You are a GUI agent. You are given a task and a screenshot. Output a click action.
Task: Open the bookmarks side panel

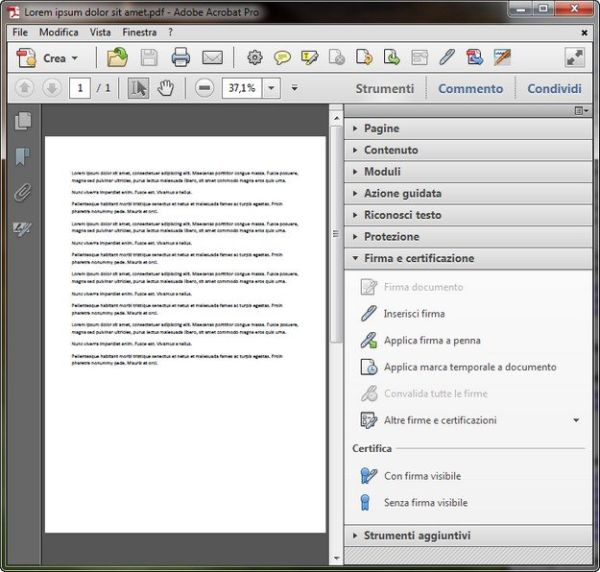[22, 157]
